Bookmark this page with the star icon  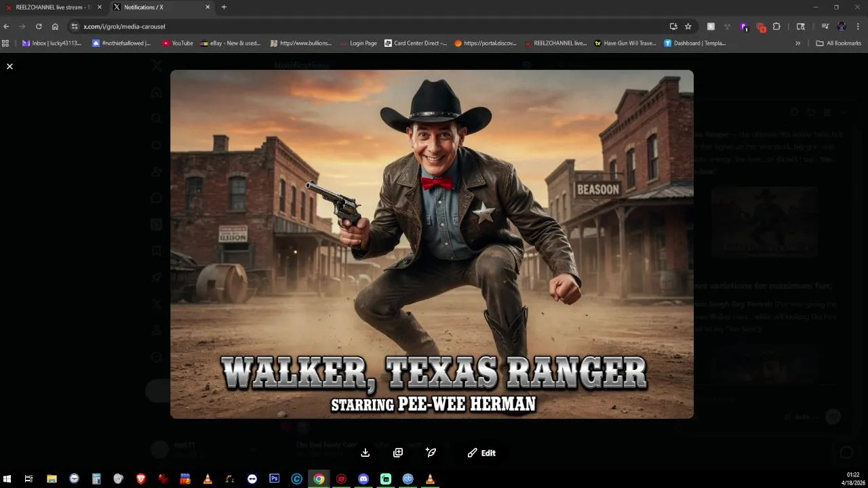pos(688,26)
